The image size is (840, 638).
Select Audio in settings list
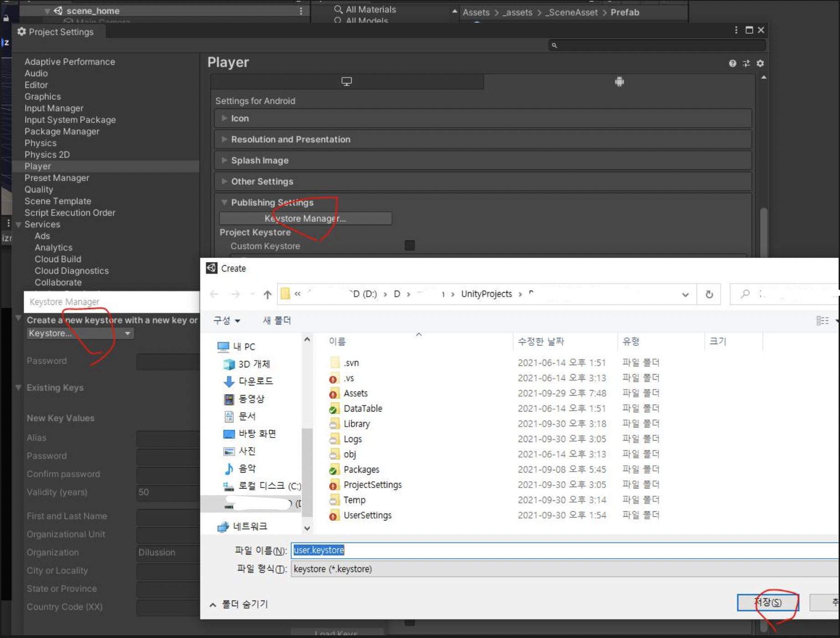(x=36, y=73)
